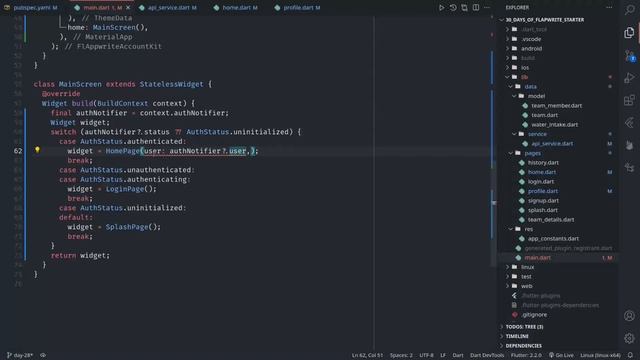The height and width of the screenshot is (360, 640).
Task: Open editor More Actions ellipsis
Action: coord(487,7)
